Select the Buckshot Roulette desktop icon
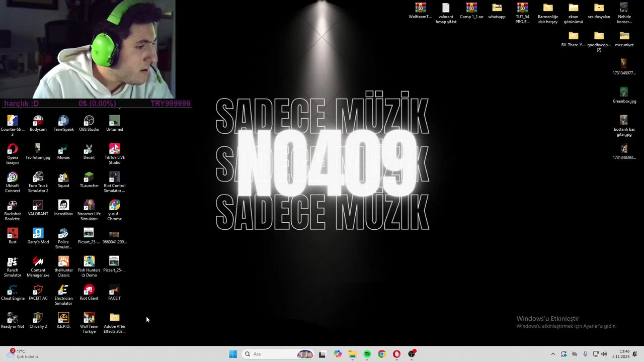The height and width of the screenshot is (362, 644). point(13,210)
